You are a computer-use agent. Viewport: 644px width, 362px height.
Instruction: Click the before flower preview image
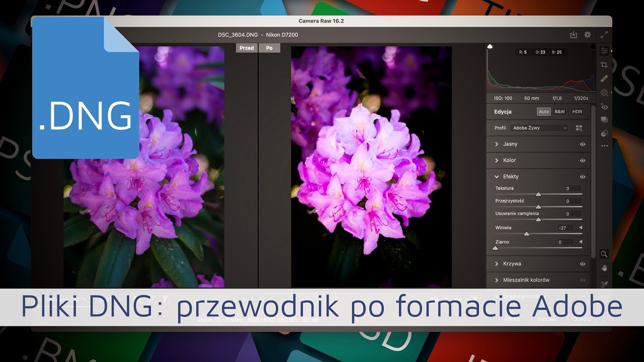click(144, 167)
